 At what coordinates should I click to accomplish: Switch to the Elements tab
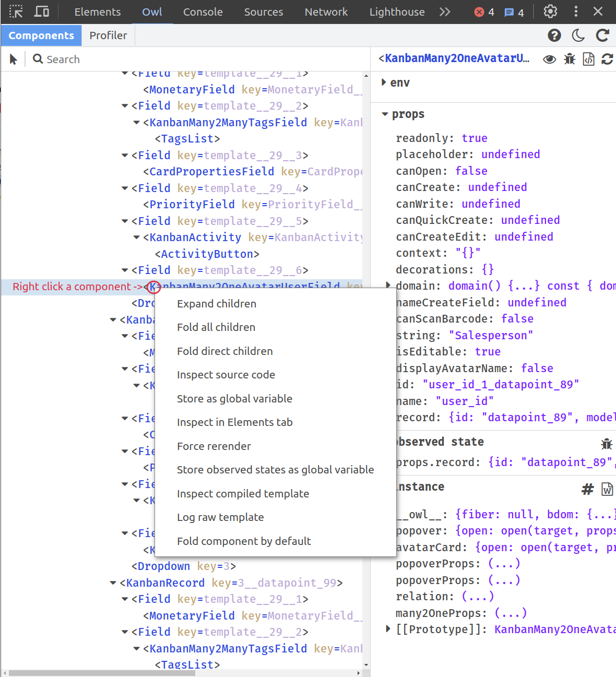(98, 12)
